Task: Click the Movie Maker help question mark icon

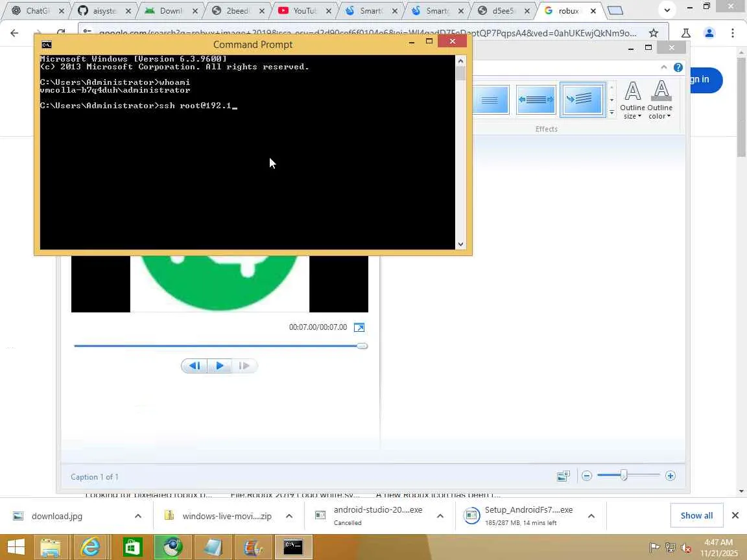Action: 678,67
